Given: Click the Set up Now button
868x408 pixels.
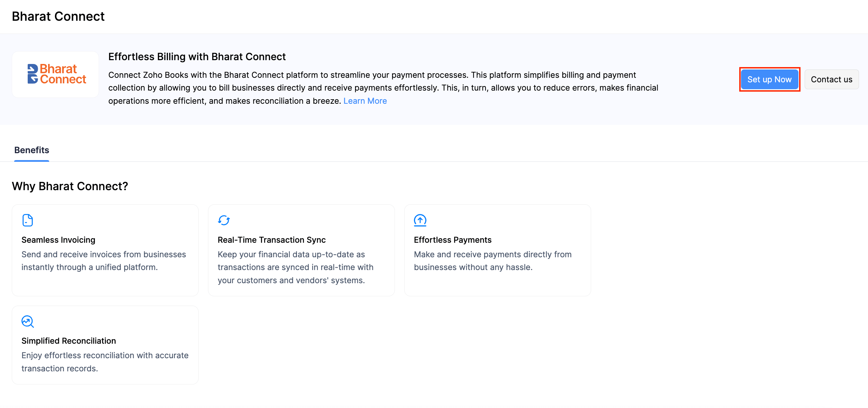Looking at the screenshot, I should coord(769,79).
